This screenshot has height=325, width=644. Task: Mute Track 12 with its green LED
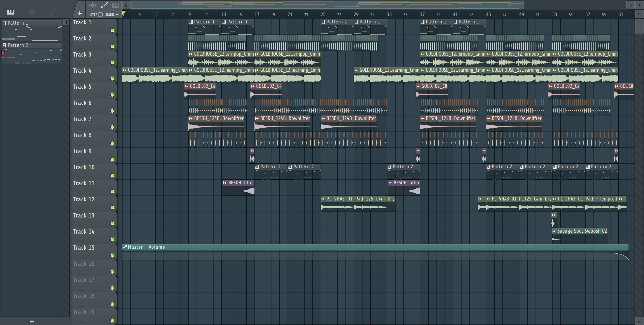click(x=112, y=208)
